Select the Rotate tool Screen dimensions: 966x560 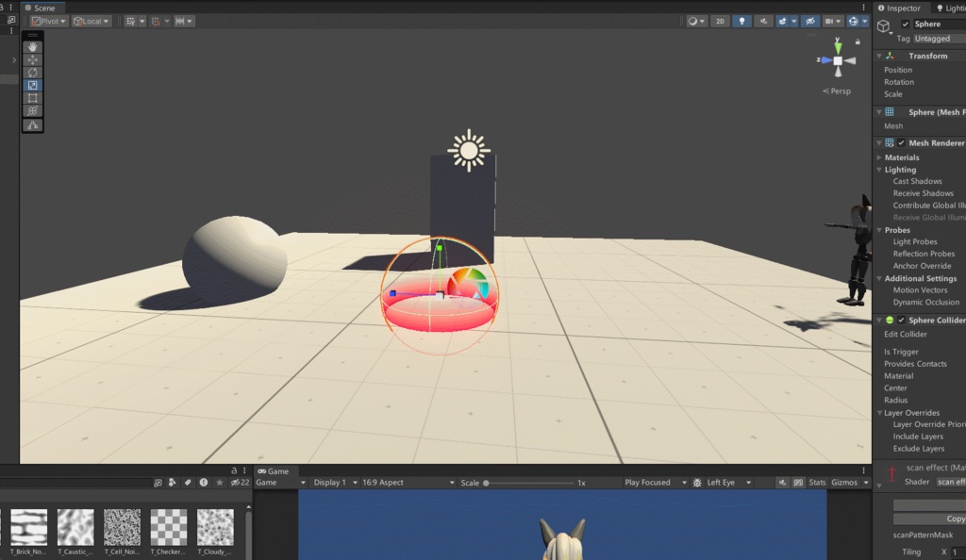point(32,72)
